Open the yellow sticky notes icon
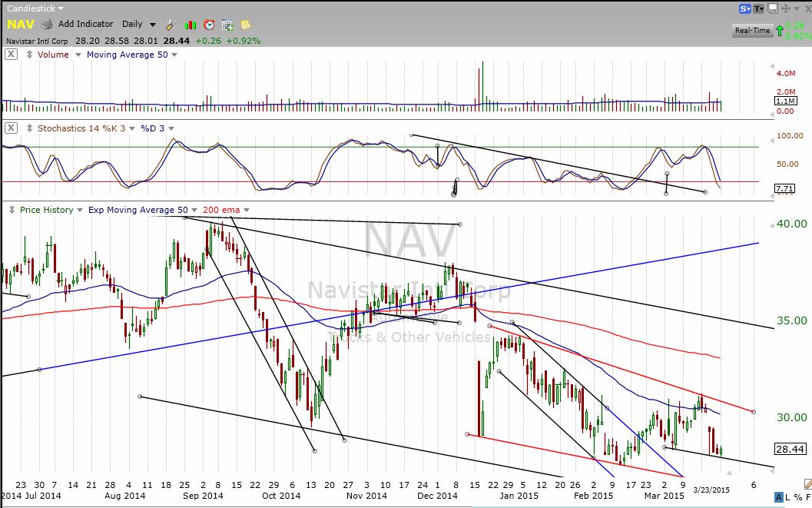 [x=245, y=25]
